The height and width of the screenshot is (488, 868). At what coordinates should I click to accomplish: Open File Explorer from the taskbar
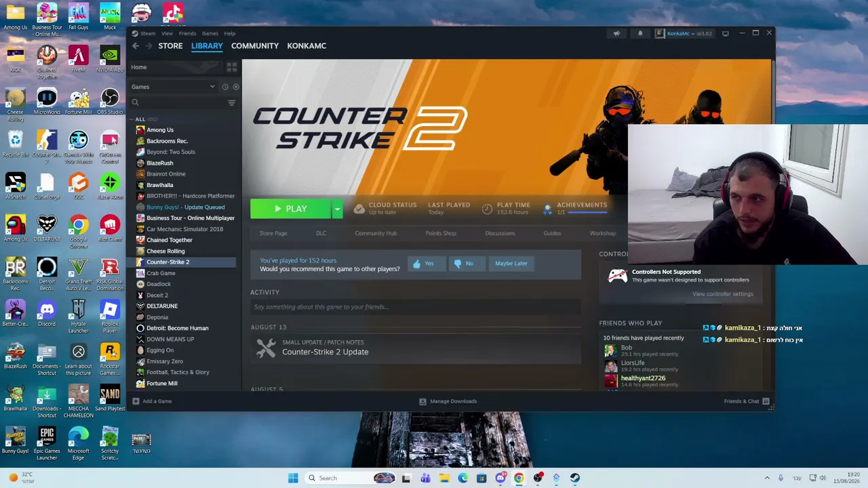[x=444, y=479]
